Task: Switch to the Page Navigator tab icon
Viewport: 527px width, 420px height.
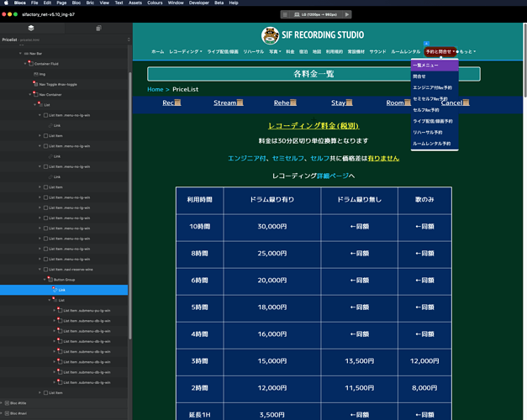Action: [98, 28]
